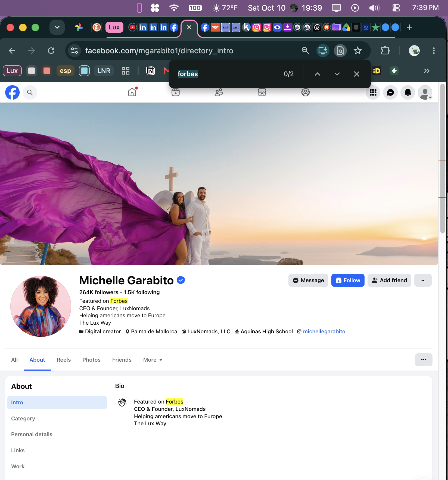Expand the More tab dropdown

coord(153,360)
